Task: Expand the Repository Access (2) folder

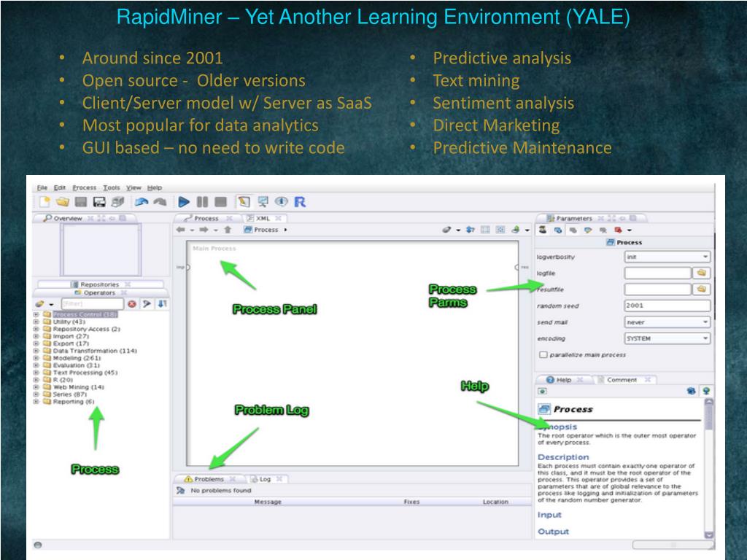Action: point(36,329)
